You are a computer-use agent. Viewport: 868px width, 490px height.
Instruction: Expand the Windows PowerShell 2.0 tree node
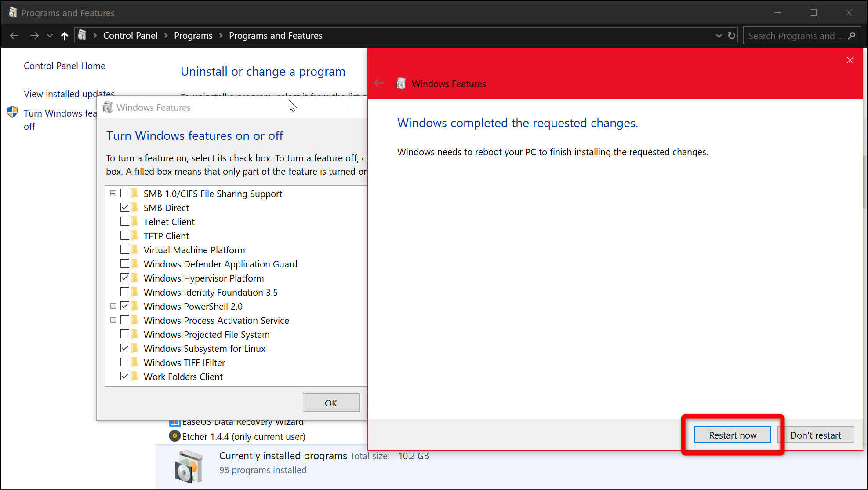113,306
